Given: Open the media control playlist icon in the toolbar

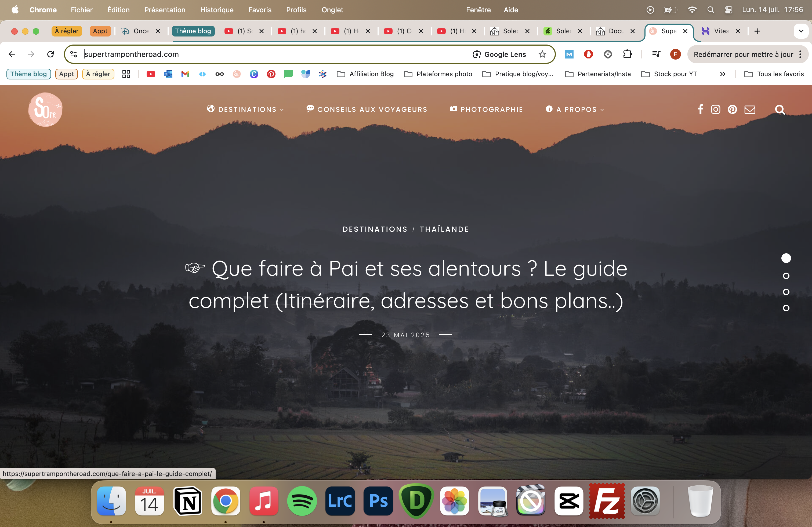Looking at the screenshot, I should (656, 54).
